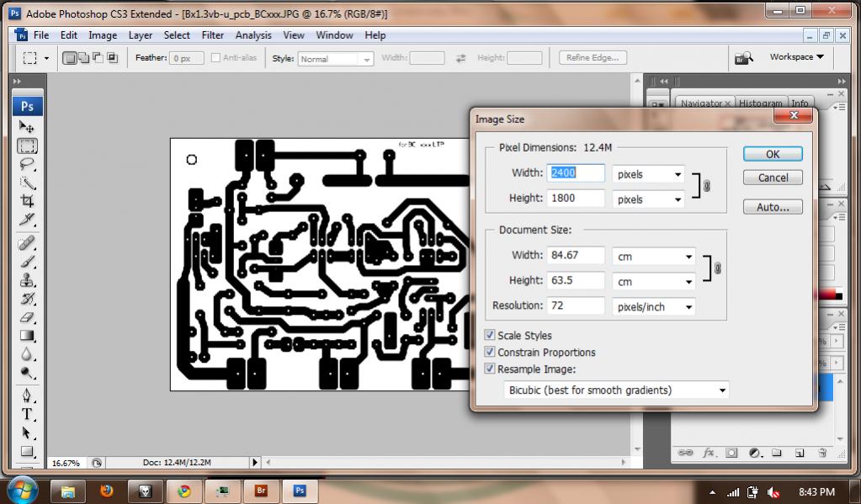Open the Image menu

click(x=103, y=35)
